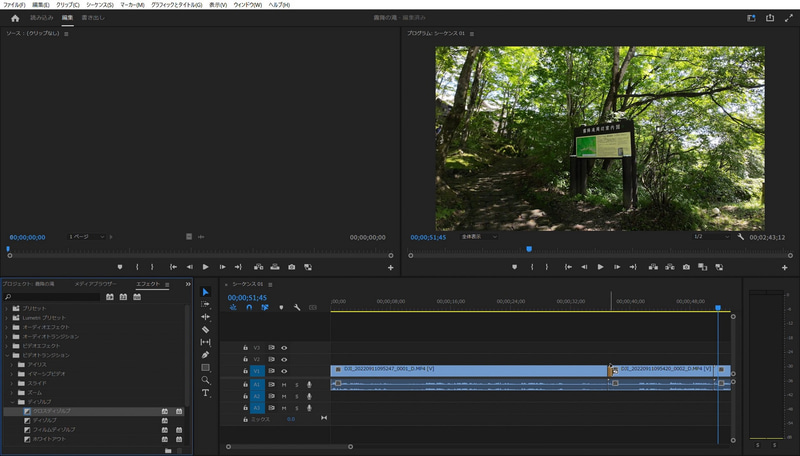This screenshot has width=800, height=456.
Task: Click the Program monitor playhead marker
Action: tap(529, 249)
